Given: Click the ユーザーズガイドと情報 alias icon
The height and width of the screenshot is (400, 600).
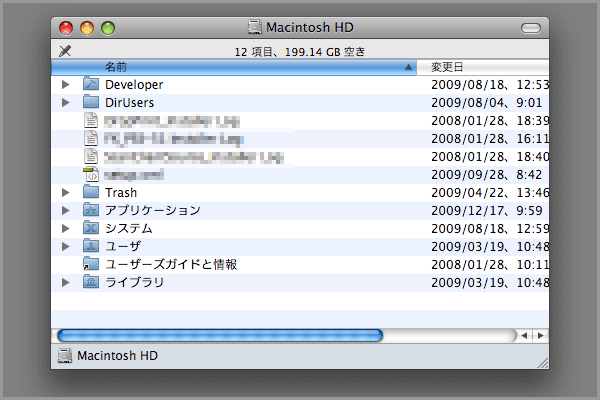Looking at the screenshot, I should click(91, 264).
